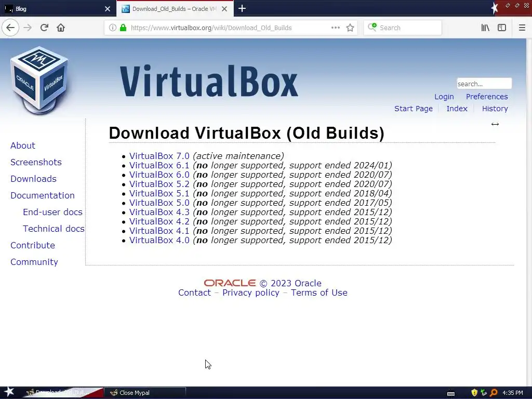Open Downloads in the sidebar

(x=33, y=179)
